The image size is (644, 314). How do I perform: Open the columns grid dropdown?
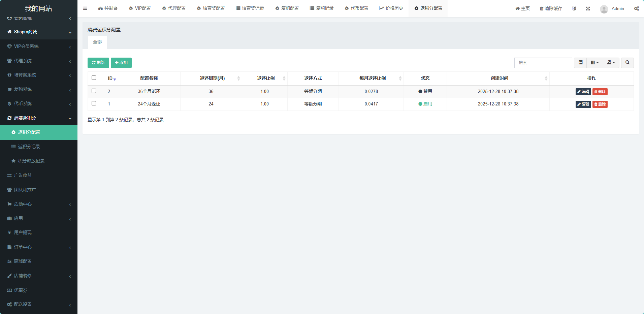594,63
